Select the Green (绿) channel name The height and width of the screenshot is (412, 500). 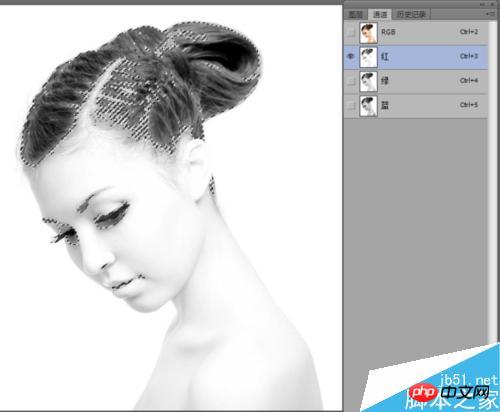385,81
